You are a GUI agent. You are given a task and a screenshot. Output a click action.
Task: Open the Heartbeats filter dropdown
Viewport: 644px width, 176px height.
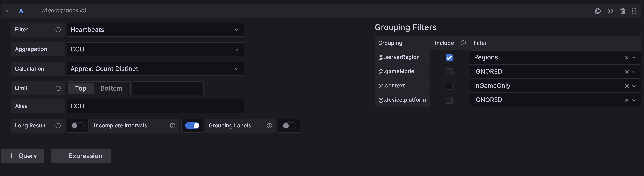[155, 30]
